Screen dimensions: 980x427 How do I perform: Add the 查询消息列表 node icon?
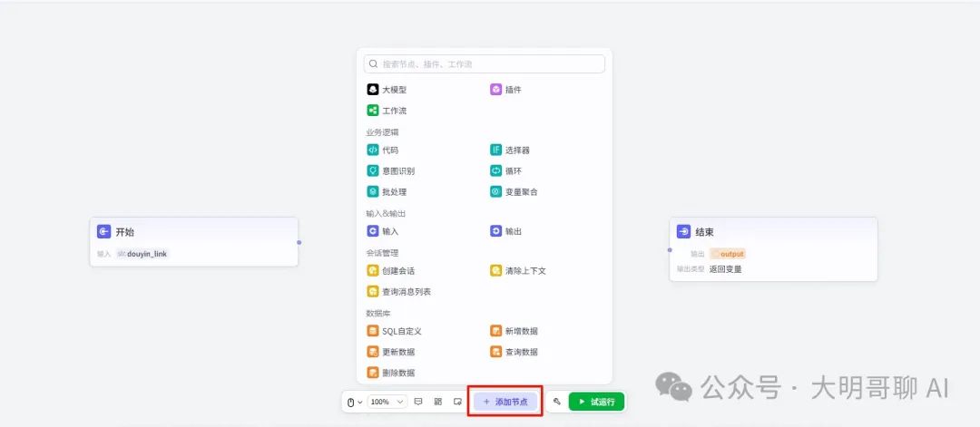point(373,292)
